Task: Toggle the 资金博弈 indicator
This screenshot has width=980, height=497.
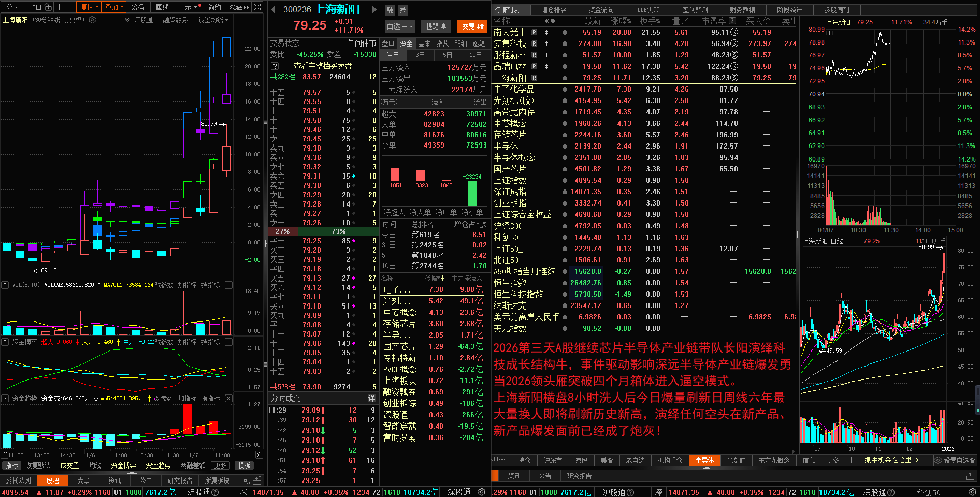Action: pos(123,465)
